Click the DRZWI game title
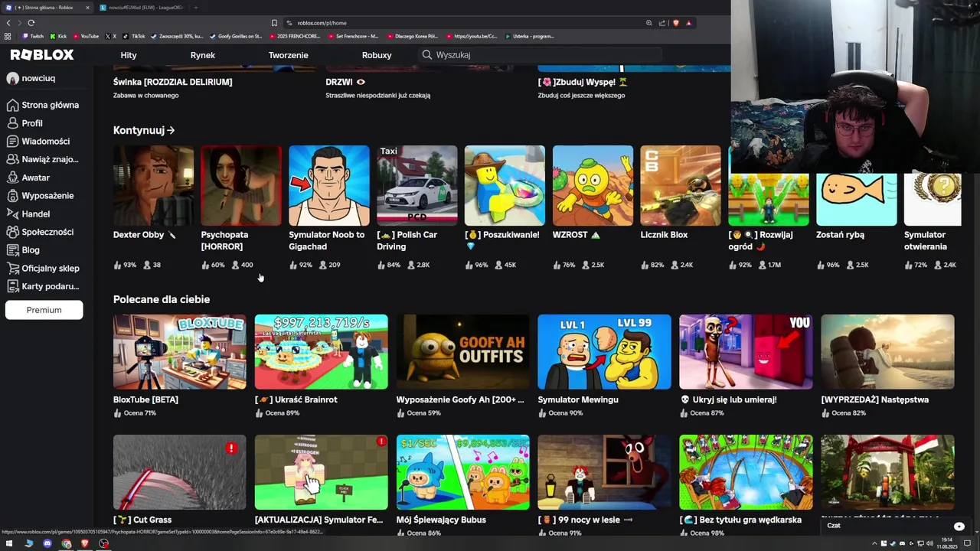 coord(345,82)
